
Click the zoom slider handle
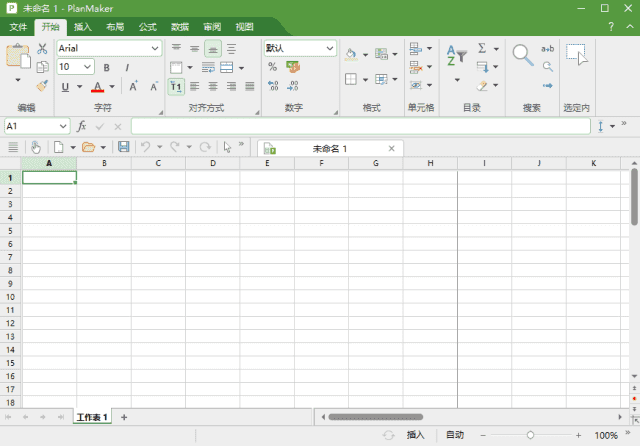click(530, 436)
